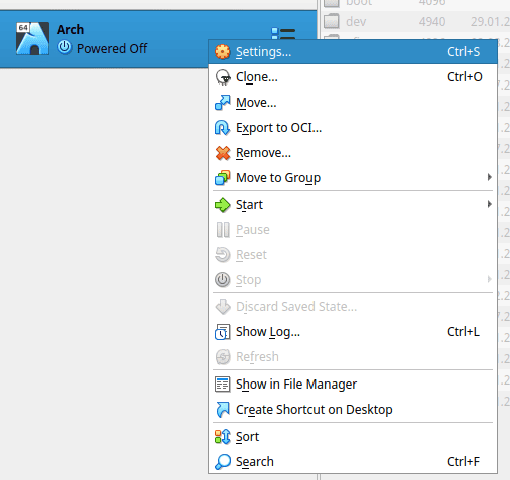Click the red Remove cross icon

tap(222, 153)
